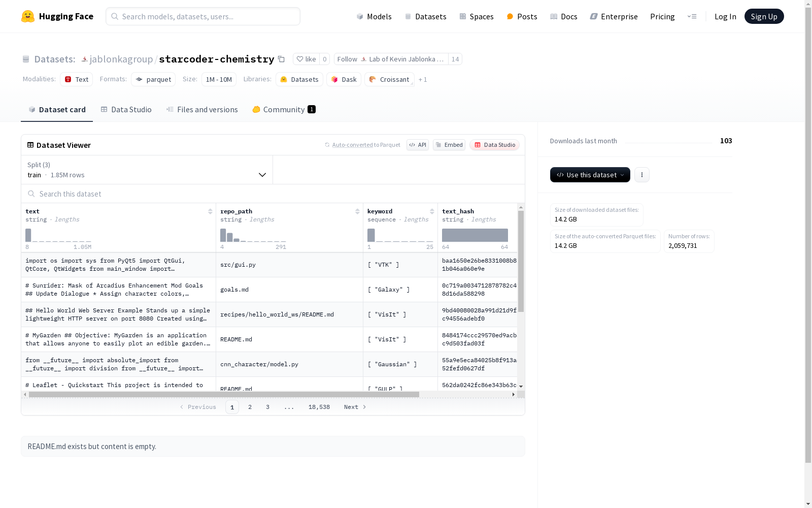Screen dimensions: 812x508
Task: Click the first repo_path lengths histogram bar
Action: tap(223, 235)
